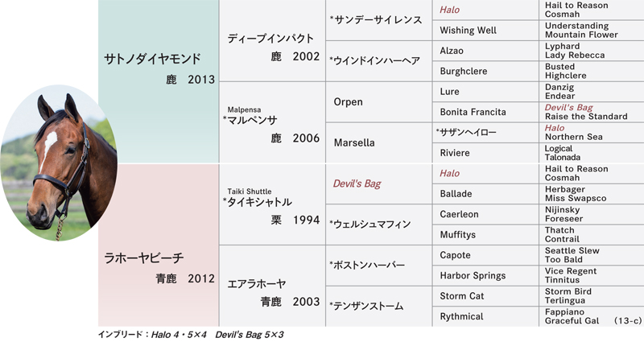Click the Bonita Francita cell
The width and height of the screenshot is (644, 342).
pos(485,112)
